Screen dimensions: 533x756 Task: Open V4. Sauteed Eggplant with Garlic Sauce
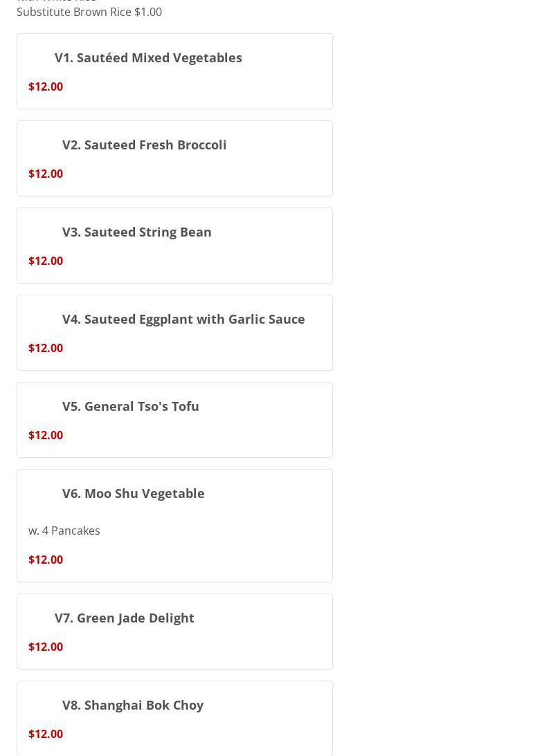click(x=183, y=319)
